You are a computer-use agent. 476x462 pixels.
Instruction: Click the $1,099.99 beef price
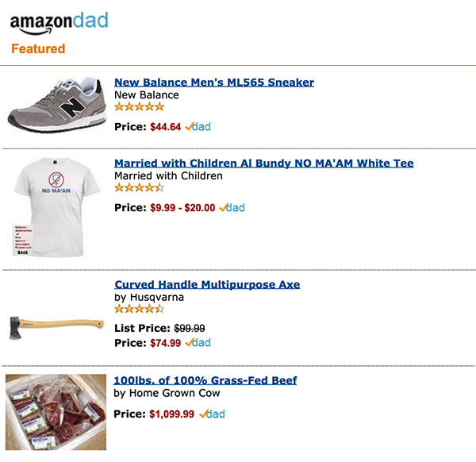click(171, 414)
